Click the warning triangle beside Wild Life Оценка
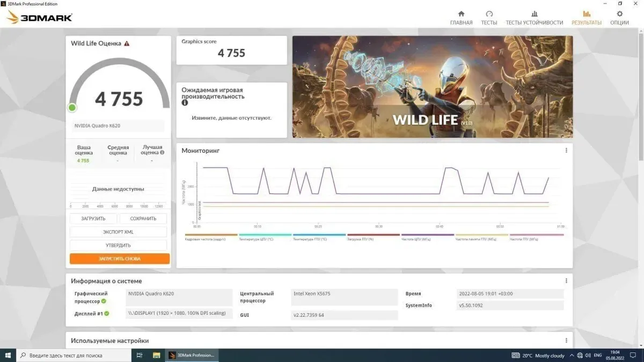 click(x=127, y=43)
